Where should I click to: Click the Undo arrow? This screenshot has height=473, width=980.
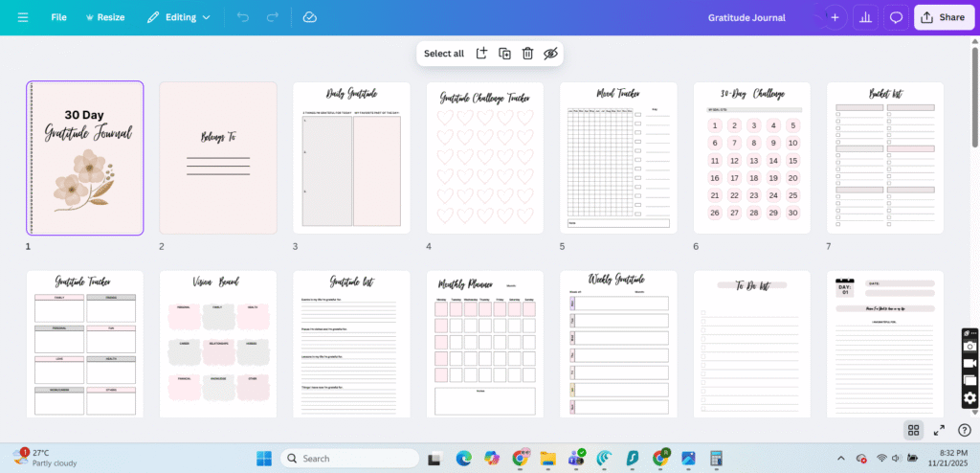point(243,17)
